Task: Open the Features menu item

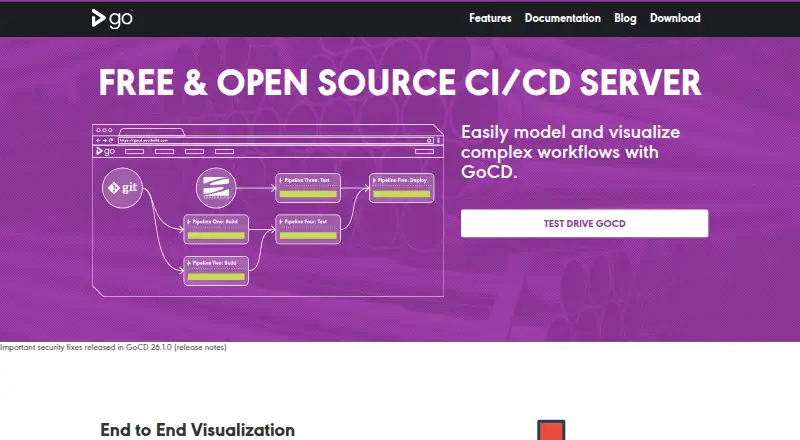Action: 490,18
